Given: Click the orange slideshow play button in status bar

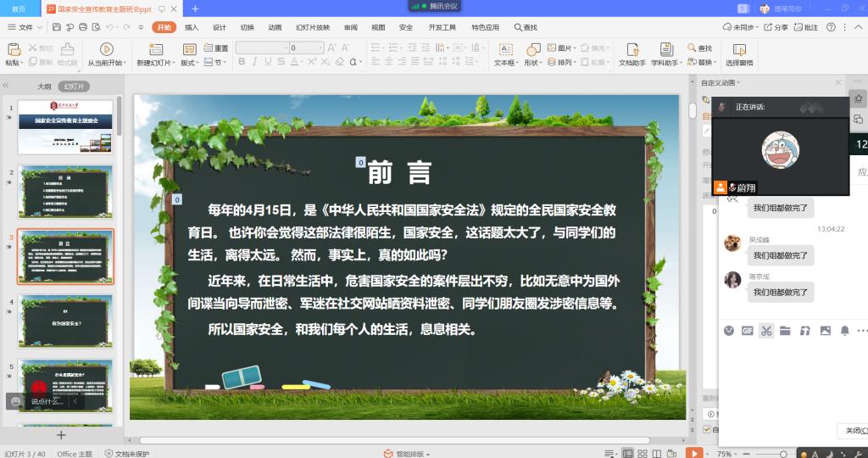Looking at the screenshot, I should coord(695,453).
